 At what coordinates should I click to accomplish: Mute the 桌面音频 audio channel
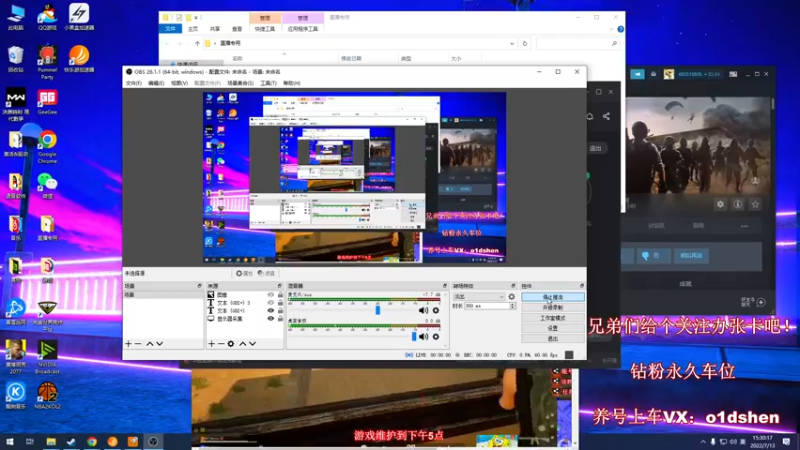click(x=423, y=337)
